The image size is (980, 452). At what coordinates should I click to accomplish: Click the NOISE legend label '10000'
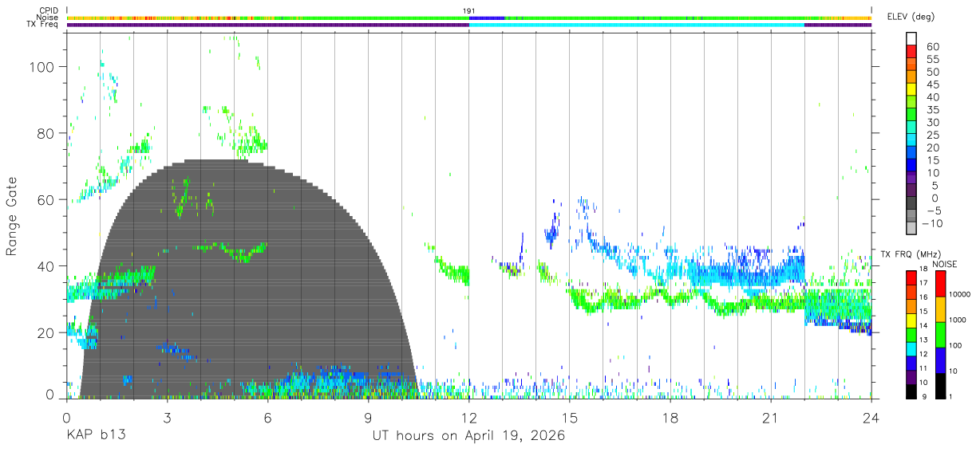(x=958, y=295)
